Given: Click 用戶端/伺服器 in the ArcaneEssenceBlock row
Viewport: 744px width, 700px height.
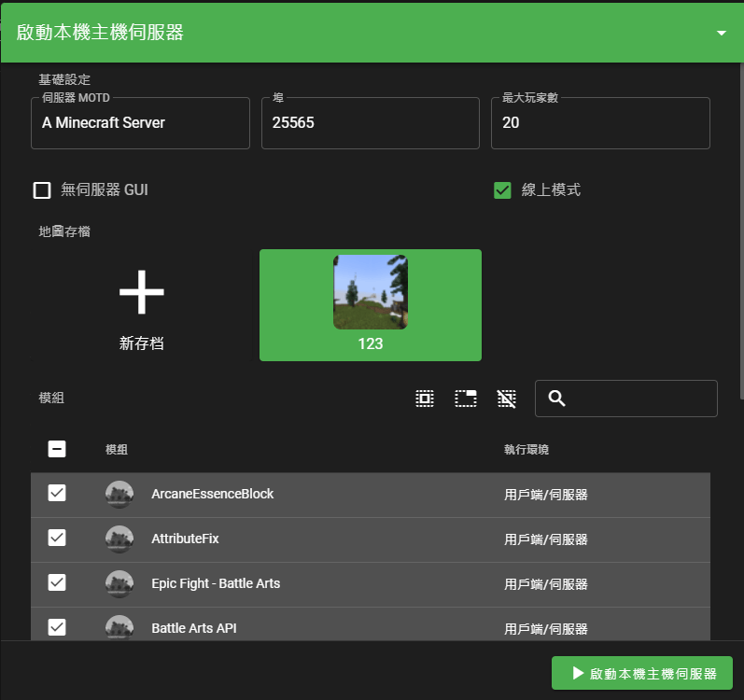Looking at the screenshot, I should 546,495.
